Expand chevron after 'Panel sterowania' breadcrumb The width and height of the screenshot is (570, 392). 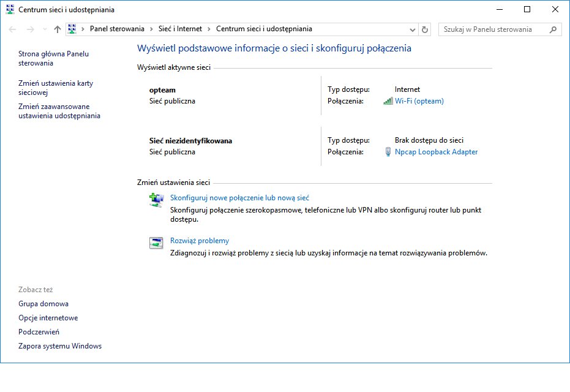(151, 29)
